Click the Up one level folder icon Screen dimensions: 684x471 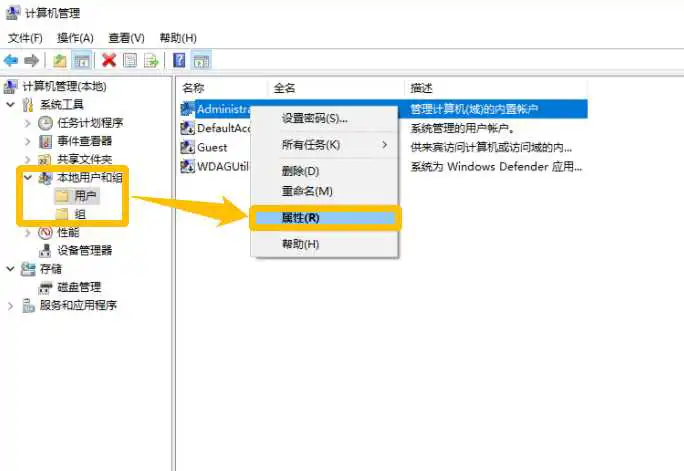coord(59,61)
